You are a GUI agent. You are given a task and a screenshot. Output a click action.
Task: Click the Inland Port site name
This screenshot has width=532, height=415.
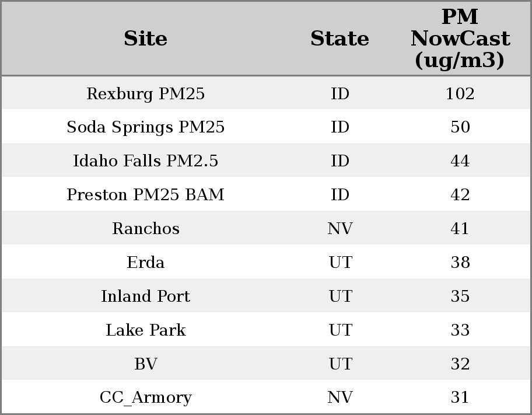click(x=145, y=296)
